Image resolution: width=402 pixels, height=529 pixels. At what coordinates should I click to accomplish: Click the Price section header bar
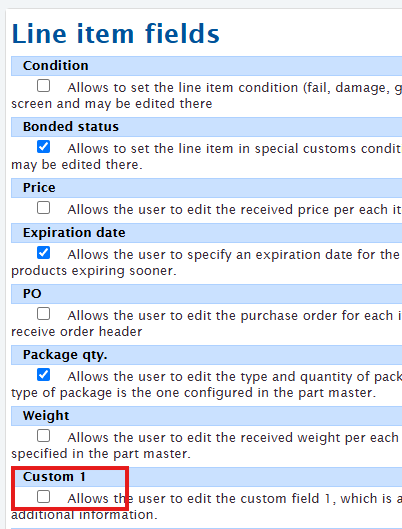(x=206, y=188)
